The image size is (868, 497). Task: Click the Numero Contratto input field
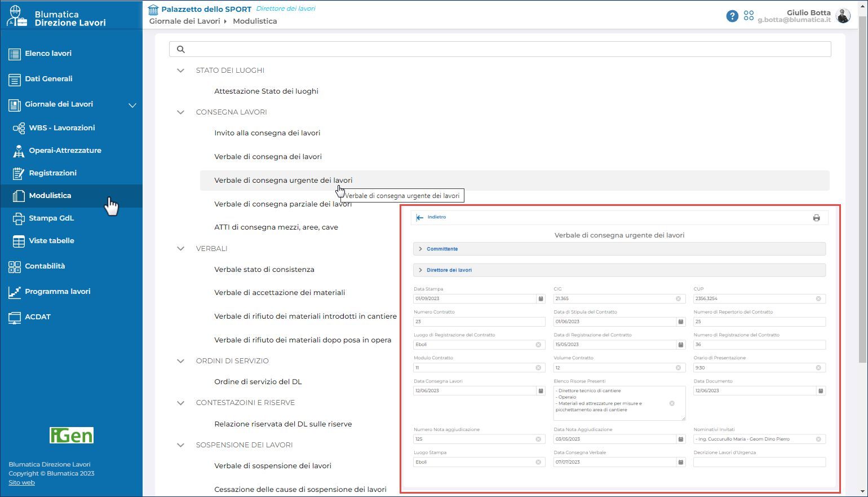(479, 322)
